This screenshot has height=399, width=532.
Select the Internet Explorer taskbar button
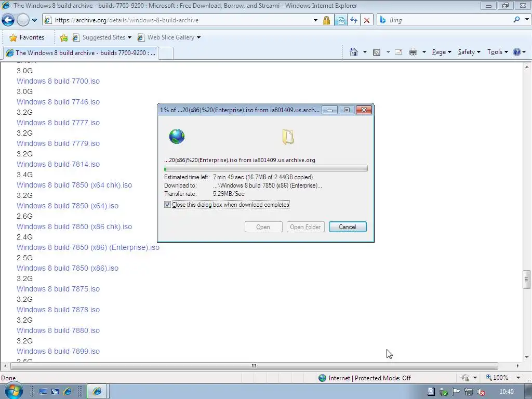coord(97,392)
